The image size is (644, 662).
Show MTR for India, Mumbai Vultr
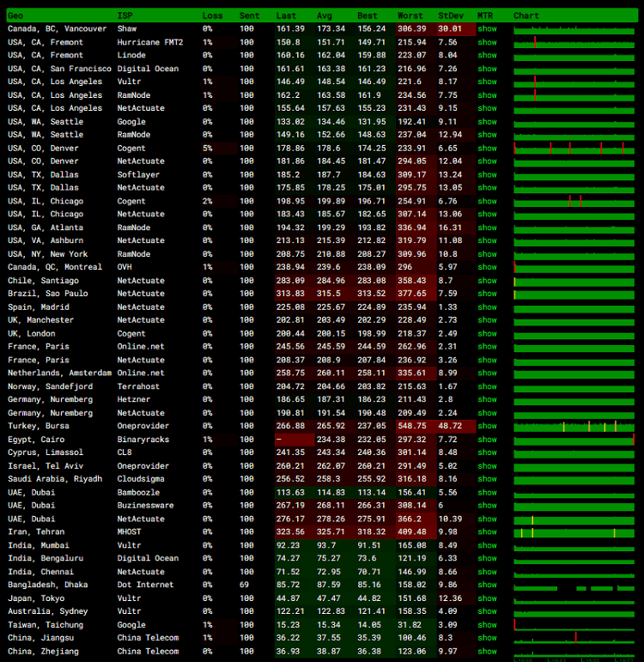point(487,545)
